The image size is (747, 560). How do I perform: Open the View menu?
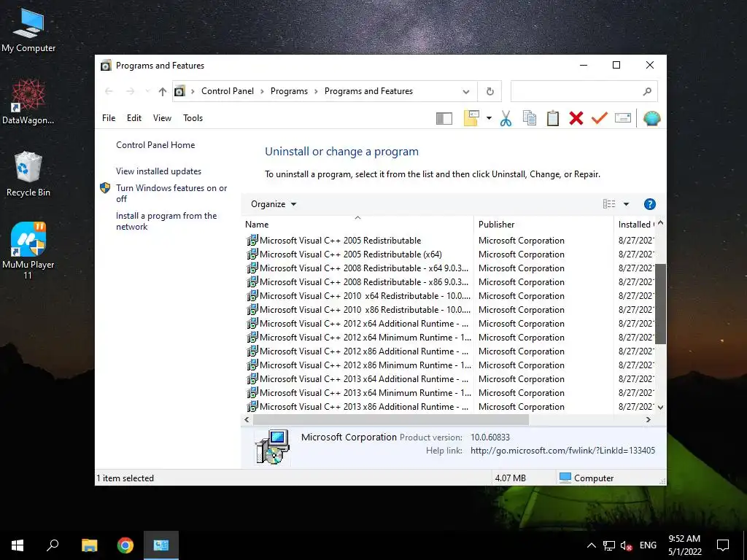tap(162, 118)
